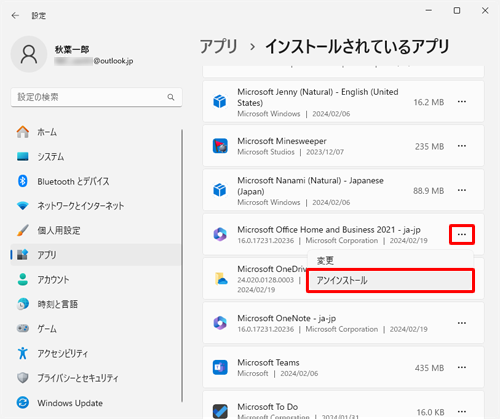The height and width of the screenshot is (419, 500).
Task: Open ネットワークとインターネット settings
Action: click(96, 206)
